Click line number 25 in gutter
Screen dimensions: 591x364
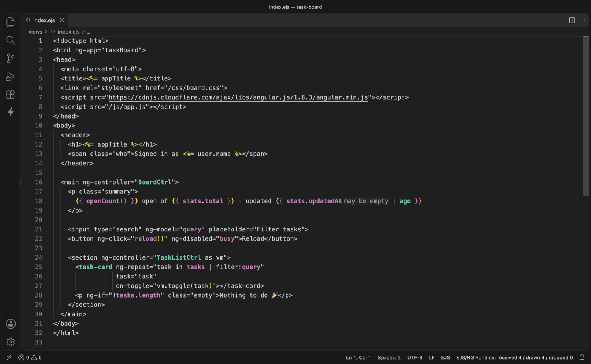pyautogui.click(x=38, y=267)
